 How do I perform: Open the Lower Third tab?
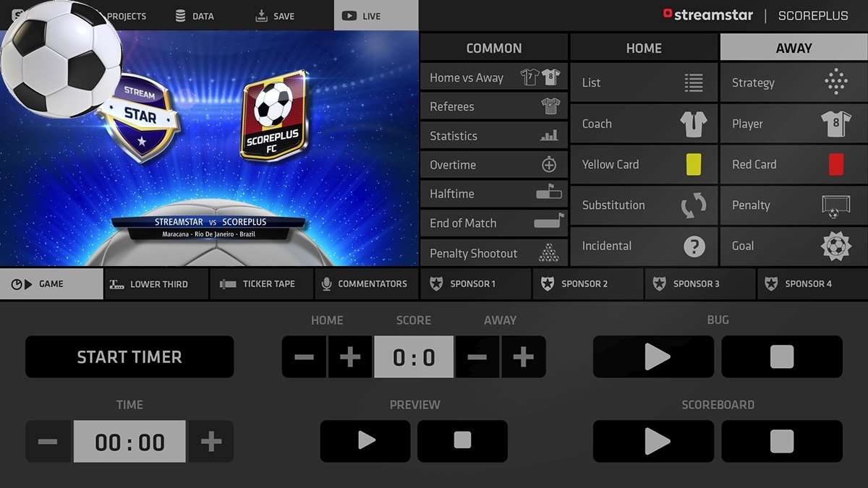156,284
